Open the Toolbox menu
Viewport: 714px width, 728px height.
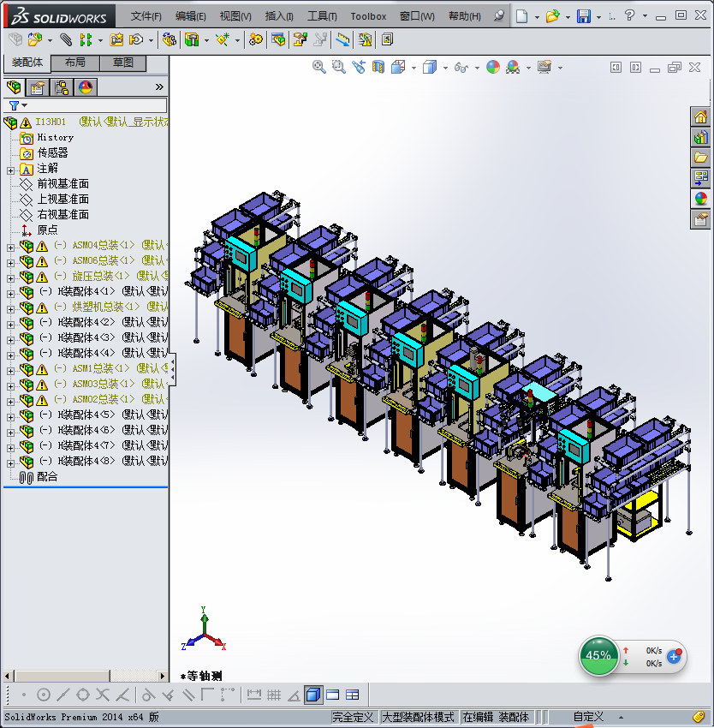[368, 16]
